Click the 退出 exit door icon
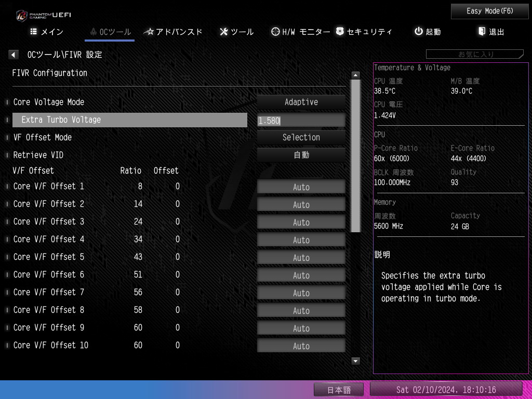 pos(482,32)
